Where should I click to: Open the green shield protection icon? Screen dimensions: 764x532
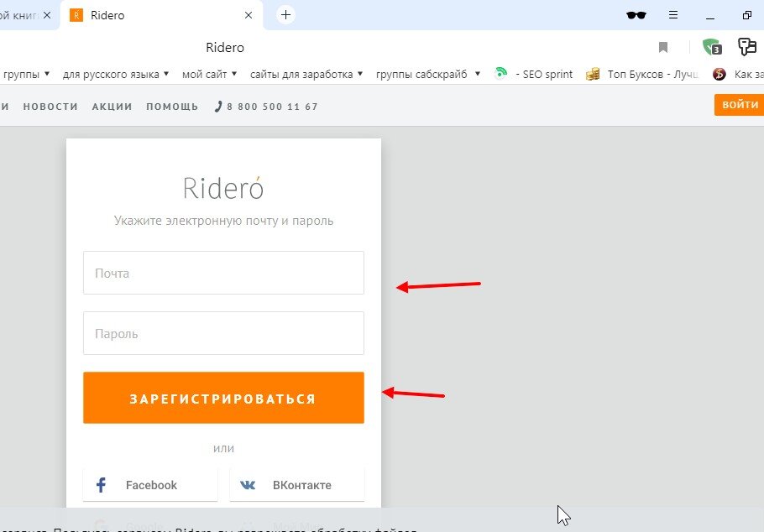712,47
